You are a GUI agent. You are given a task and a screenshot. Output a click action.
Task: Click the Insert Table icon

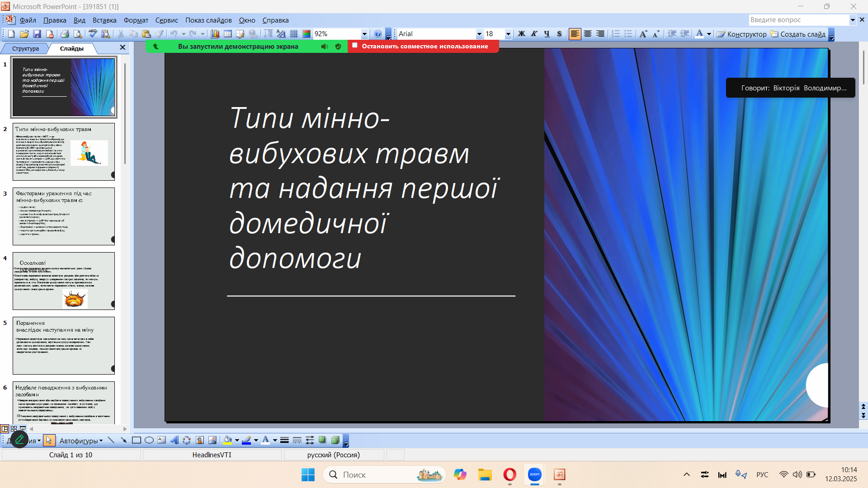[228, 34]
